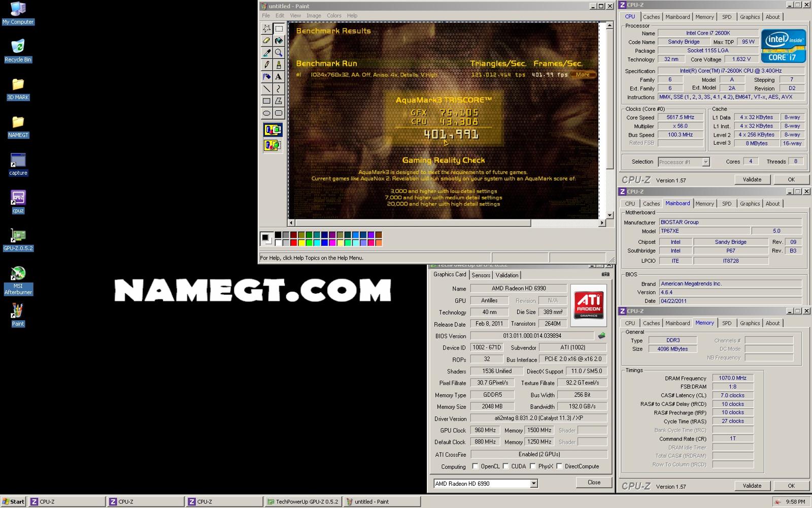Open About tab in bottom CPU-Z window
The image size is (812, 508).
tap(772, 323)
